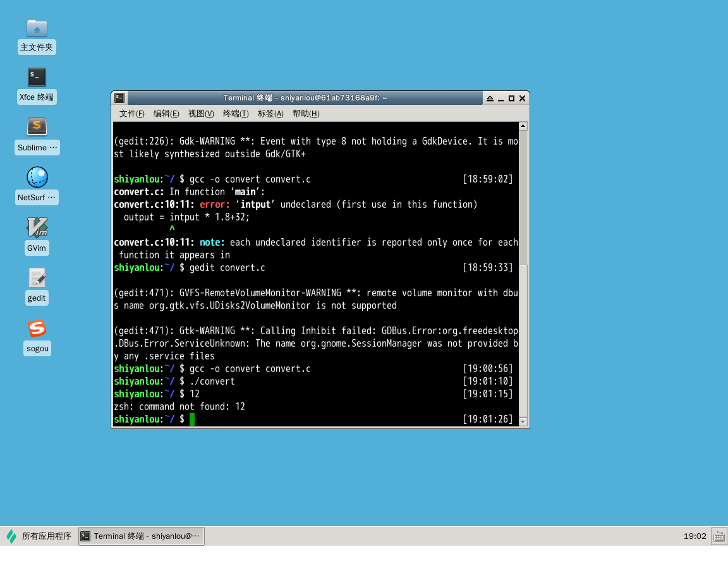728x566 pixels.
Task: Launch NetSurf browser desktop icon
Action: coord(37,178)
